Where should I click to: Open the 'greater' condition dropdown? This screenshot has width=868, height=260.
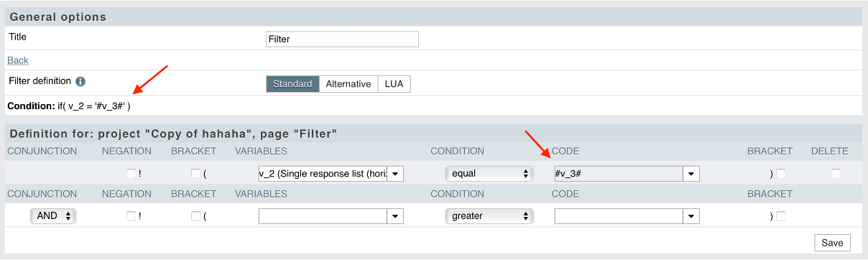[x=489, y=215]
